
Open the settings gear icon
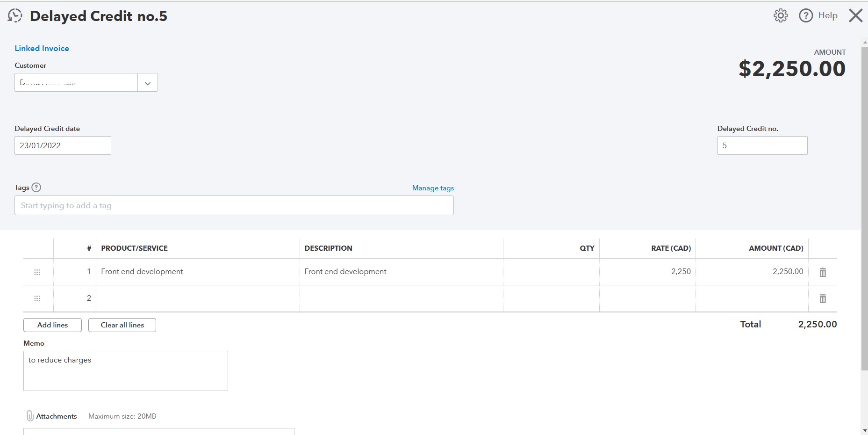[x=780, y=16]
